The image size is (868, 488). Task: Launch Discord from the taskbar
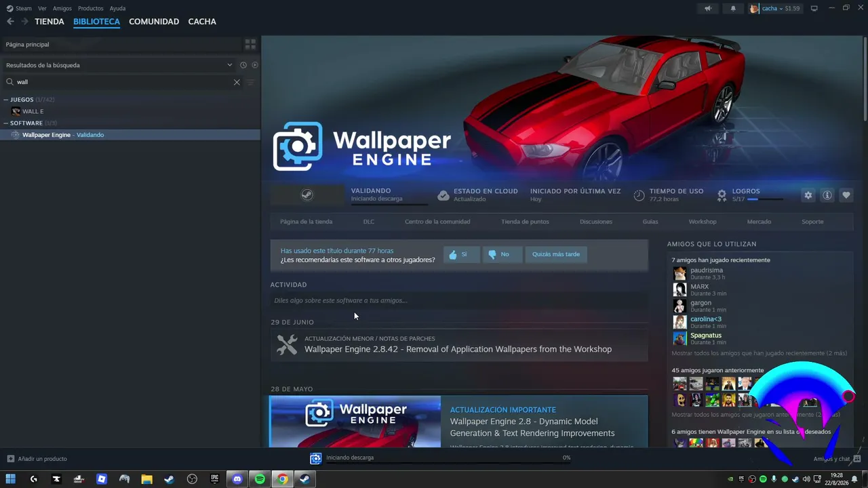(x=237, y=479)
